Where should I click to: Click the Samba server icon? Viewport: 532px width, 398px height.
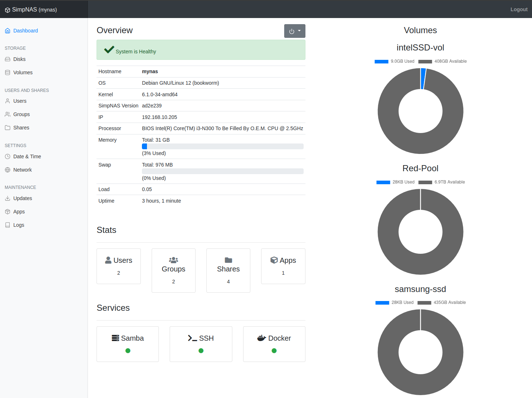(x=115, y=338)
